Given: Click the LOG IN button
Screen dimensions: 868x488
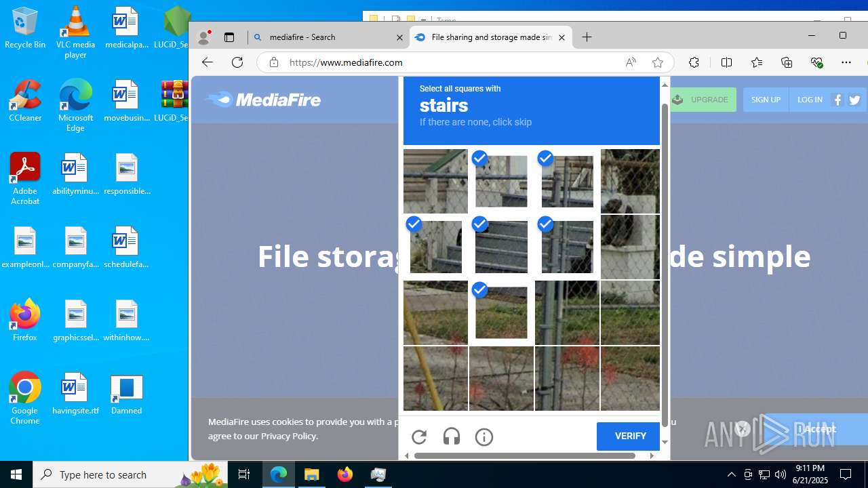Looking at the screenshot, I should (810, 100).
